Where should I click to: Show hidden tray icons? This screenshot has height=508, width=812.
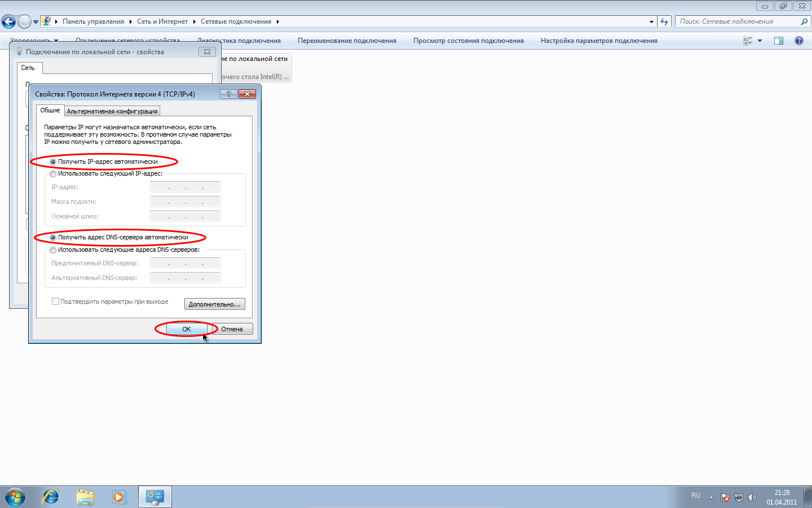711,497
